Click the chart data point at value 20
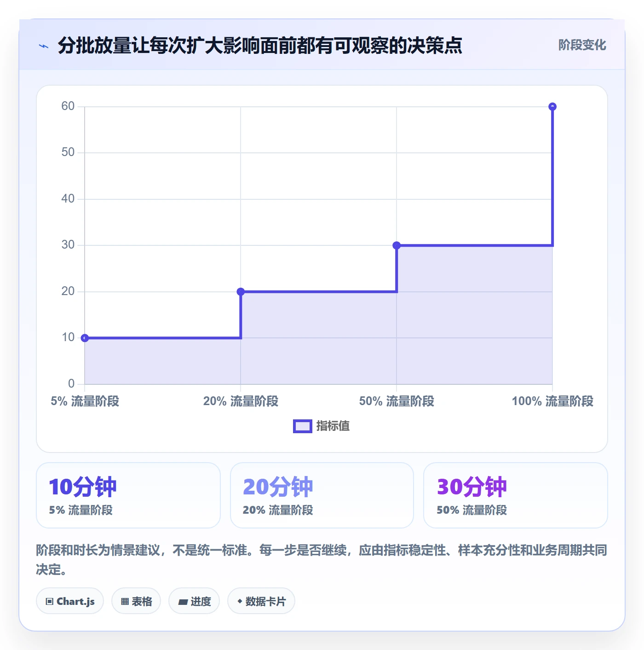The width and height of the screenshot is (644, 650). click(x=241, y=291)
